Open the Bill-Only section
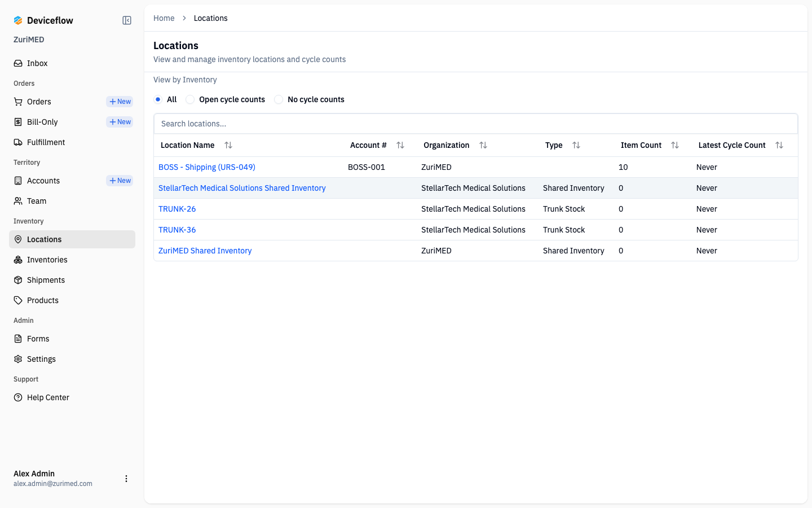 [42, 122]
